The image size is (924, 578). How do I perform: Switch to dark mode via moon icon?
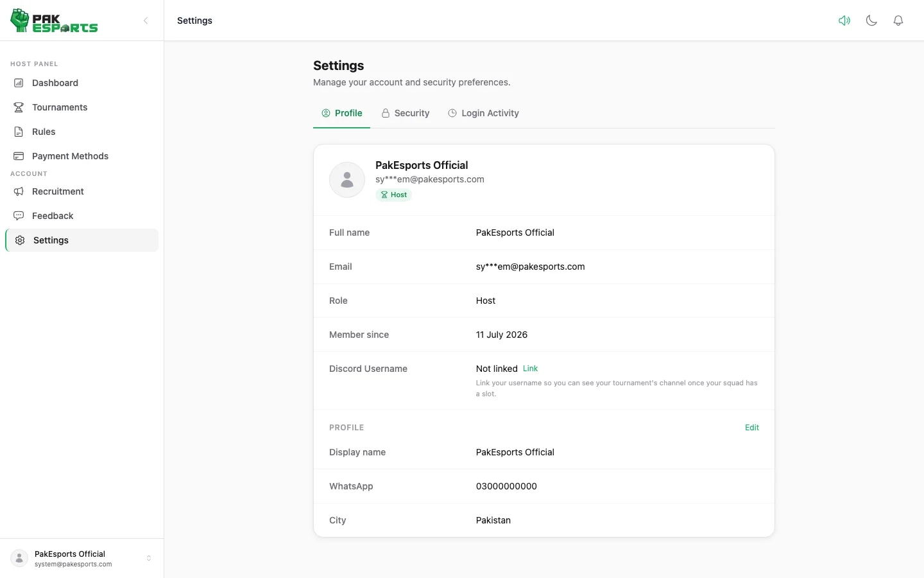pos(871,21)
